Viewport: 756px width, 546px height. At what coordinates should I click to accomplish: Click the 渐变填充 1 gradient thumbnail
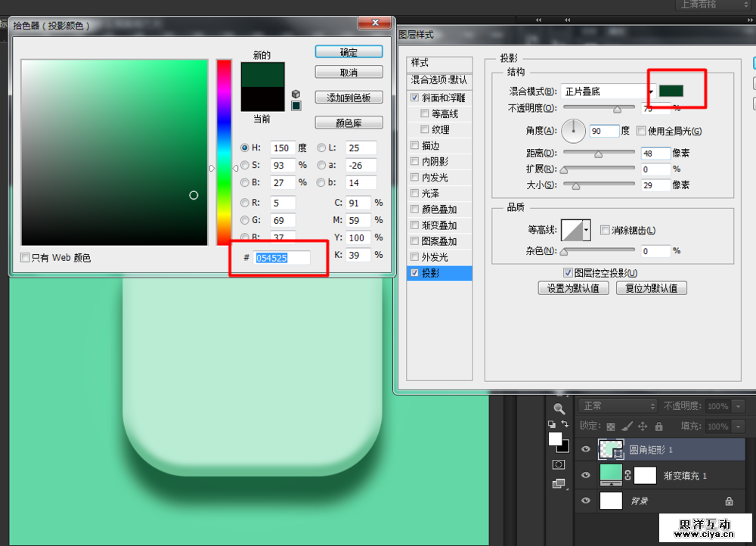coord(611,475)
